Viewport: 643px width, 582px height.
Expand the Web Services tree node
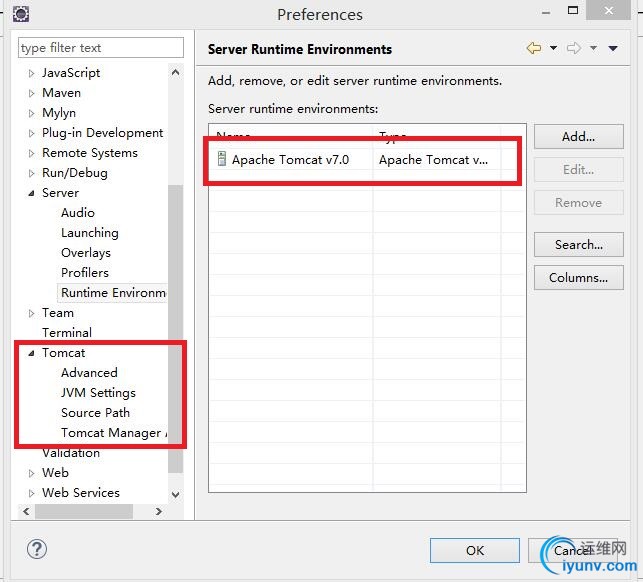click(x=31, y=493)
